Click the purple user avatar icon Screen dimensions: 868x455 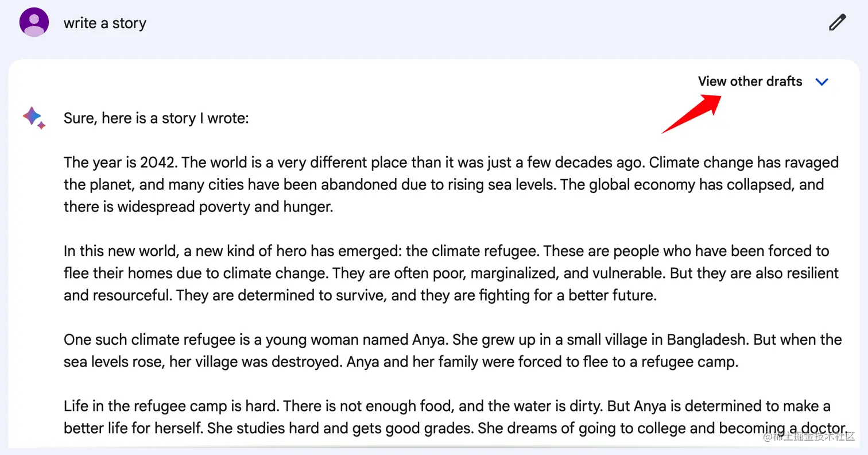[x=34, y=22]
